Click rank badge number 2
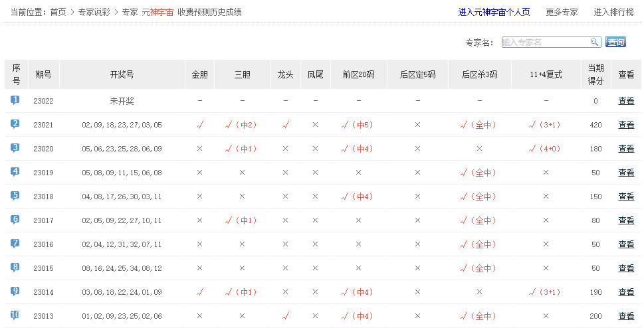This screenshot has width=644, height=328. click(15, 124)
